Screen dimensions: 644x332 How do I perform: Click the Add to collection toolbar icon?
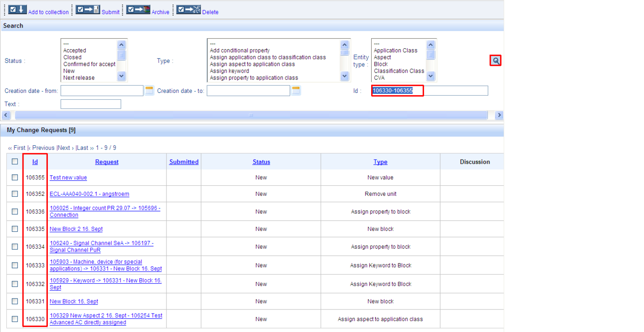[x=18, y=10]
